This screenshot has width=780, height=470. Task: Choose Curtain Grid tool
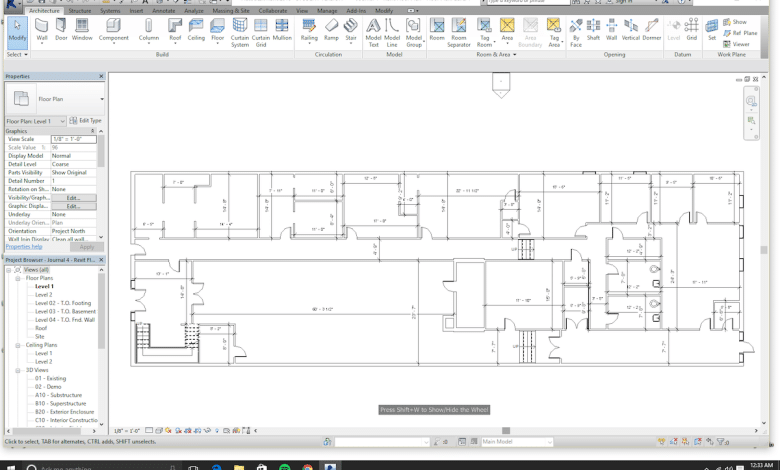tap(261, 33)
